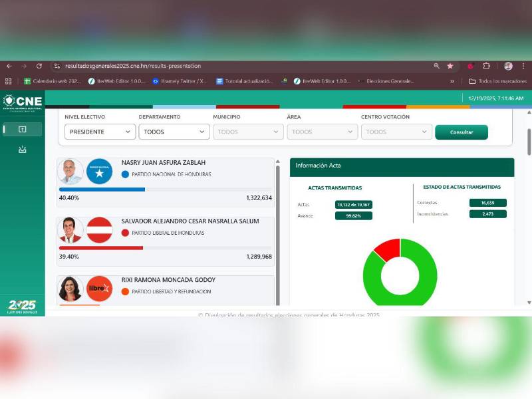Screen dimensions: 532x399
Task: Open the Calendario web bookmark
Action: click(x=53, y=81)
